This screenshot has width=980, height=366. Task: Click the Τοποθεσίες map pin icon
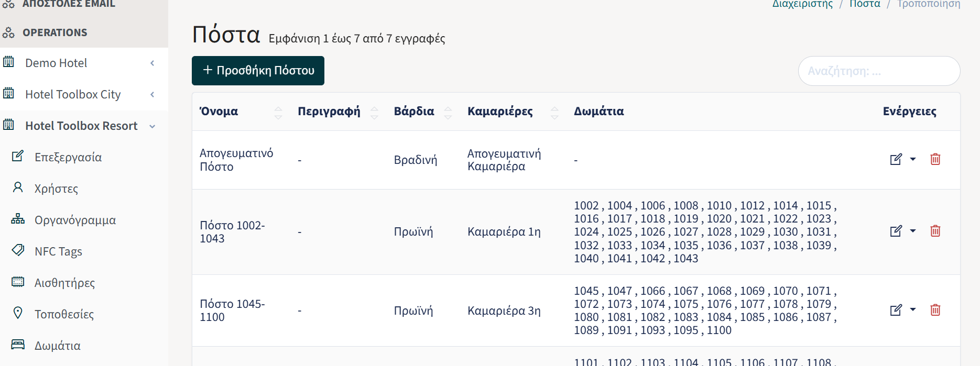[x=18, y=313]
